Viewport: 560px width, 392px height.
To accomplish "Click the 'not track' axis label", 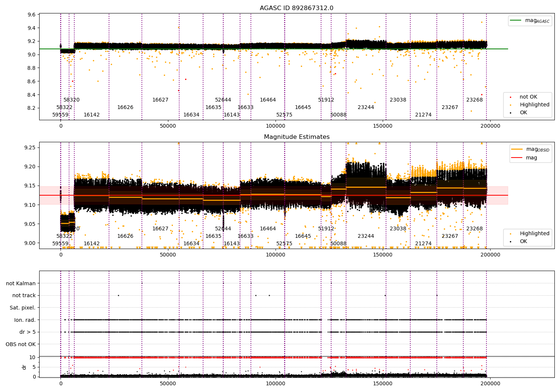I will pos(24,295).
